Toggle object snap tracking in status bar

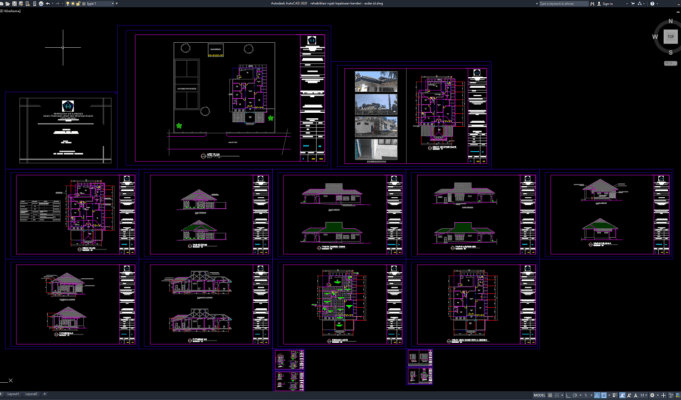(597, 395)
